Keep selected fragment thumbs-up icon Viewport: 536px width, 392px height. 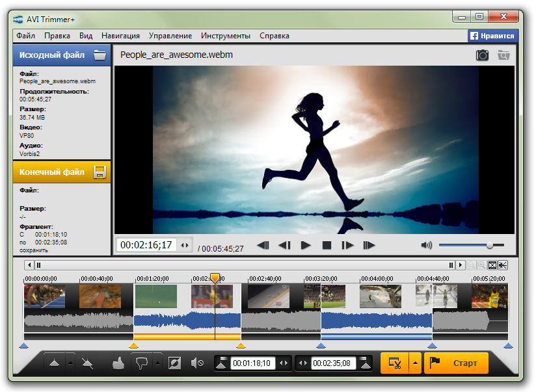pyautogui.click(x=118, y=363)
